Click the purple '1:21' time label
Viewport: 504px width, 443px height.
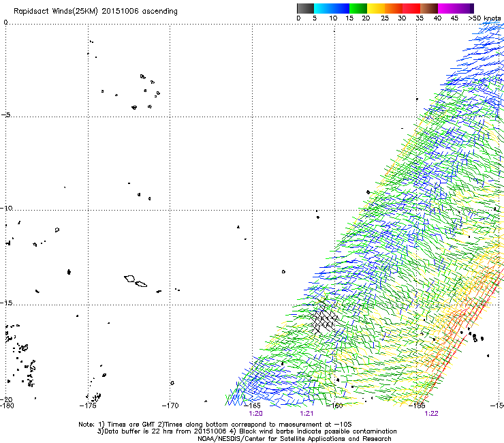click(x=306, y=414)
